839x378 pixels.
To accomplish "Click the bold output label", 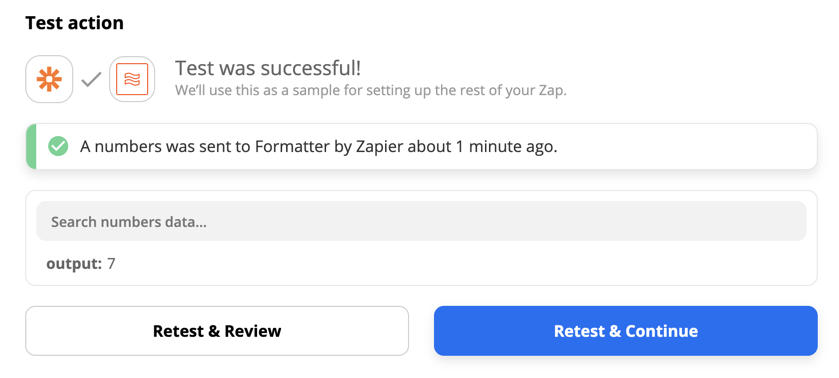I will (x=74, y=263).
